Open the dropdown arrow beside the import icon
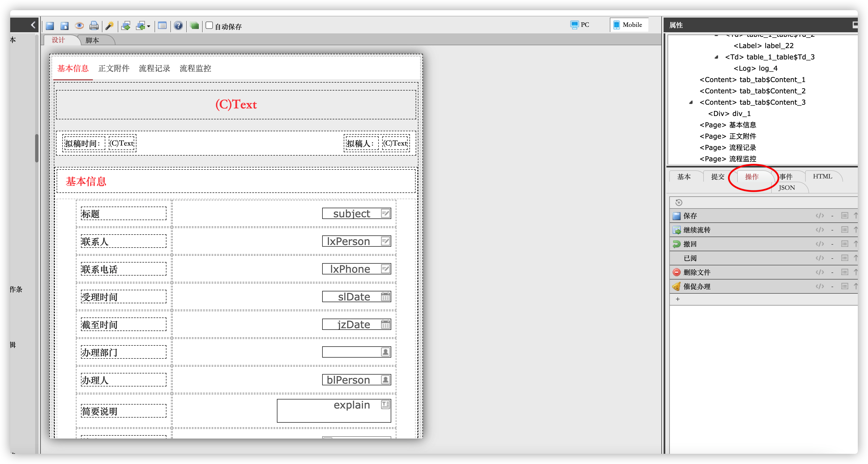This screenshot has width=868, height=464. (x=149, y=26)
